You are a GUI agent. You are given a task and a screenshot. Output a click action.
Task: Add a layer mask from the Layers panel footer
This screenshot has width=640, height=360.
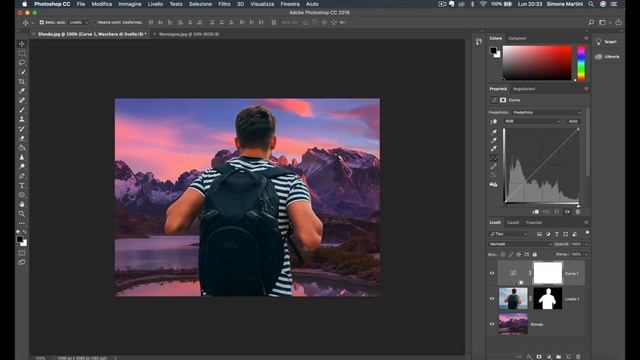539,357
